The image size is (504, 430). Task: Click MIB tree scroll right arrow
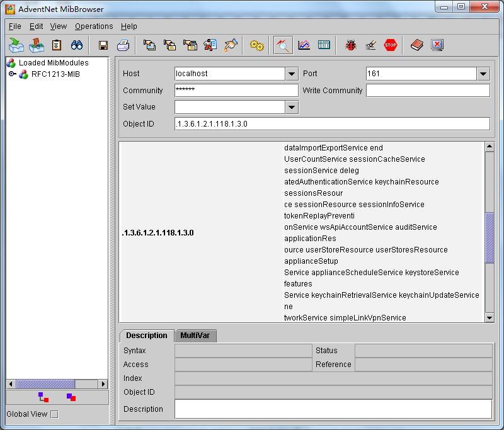(103, 384)
